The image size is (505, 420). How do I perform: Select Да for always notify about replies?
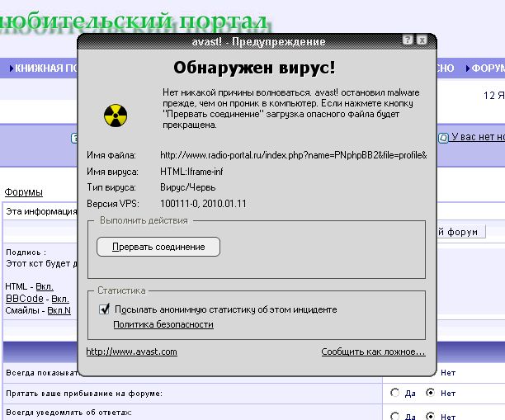pyautogui.click(x=394, y=414)
